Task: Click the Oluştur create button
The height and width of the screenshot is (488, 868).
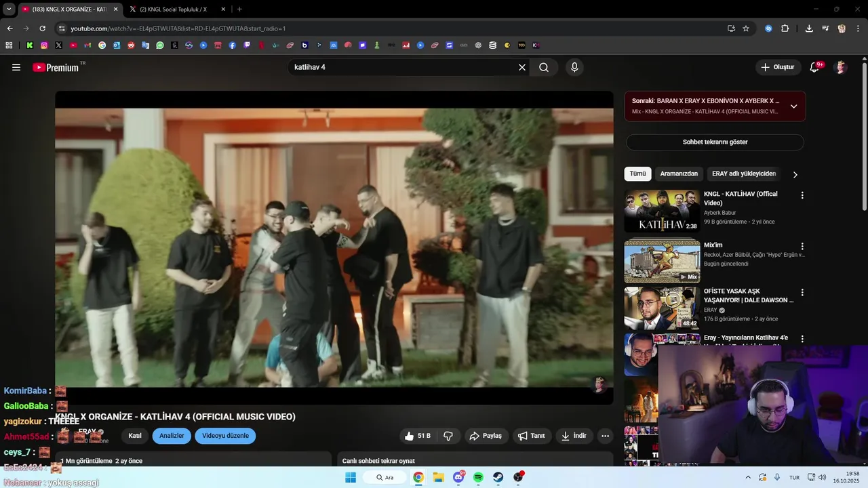Action: (778, 67)
